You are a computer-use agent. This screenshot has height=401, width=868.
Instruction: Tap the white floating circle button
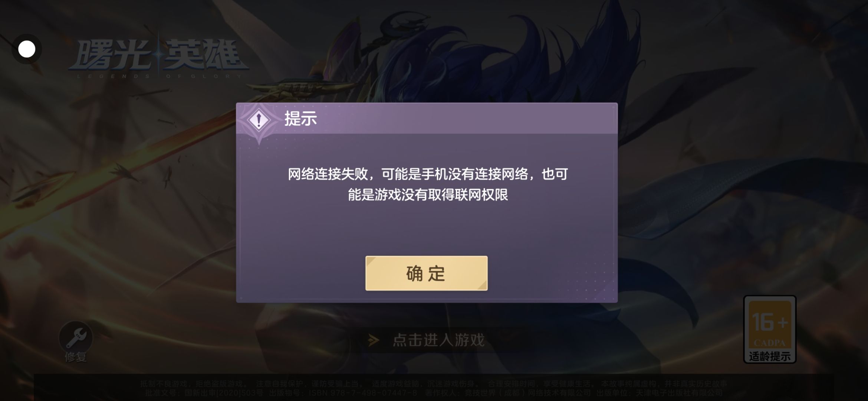coord(27,49)
